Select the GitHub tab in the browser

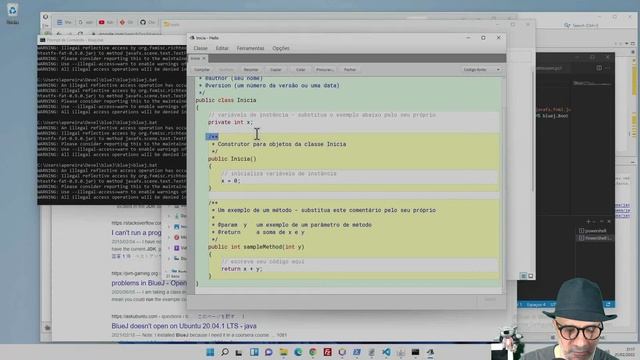point(147,22)
